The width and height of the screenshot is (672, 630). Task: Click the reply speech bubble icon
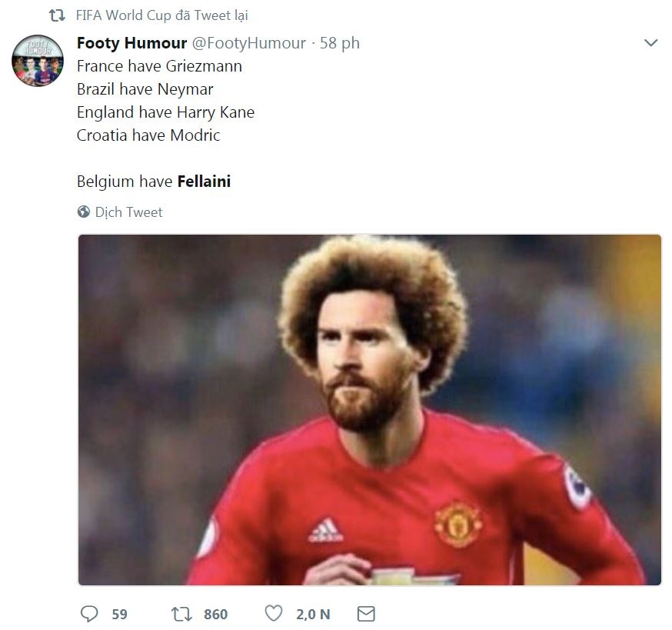(x=90, y=614)
